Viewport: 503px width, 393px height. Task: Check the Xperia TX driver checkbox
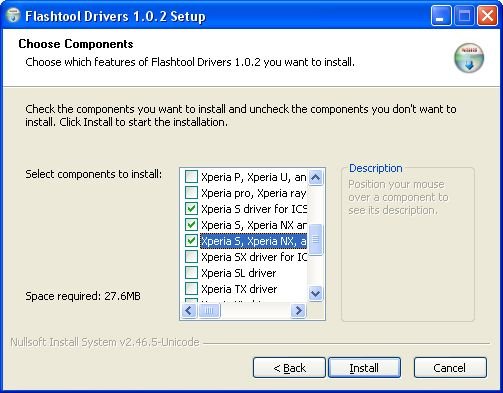tap(191, 289)
